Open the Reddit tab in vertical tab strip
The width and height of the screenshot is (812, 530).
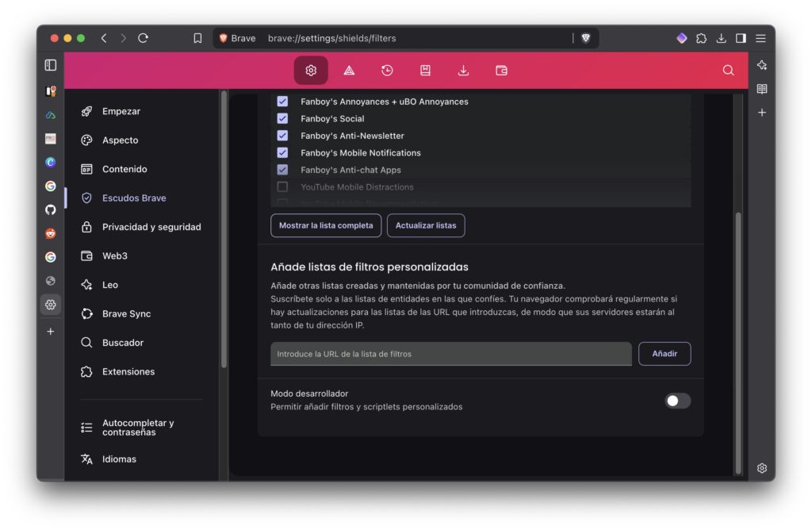pos(51,233)
